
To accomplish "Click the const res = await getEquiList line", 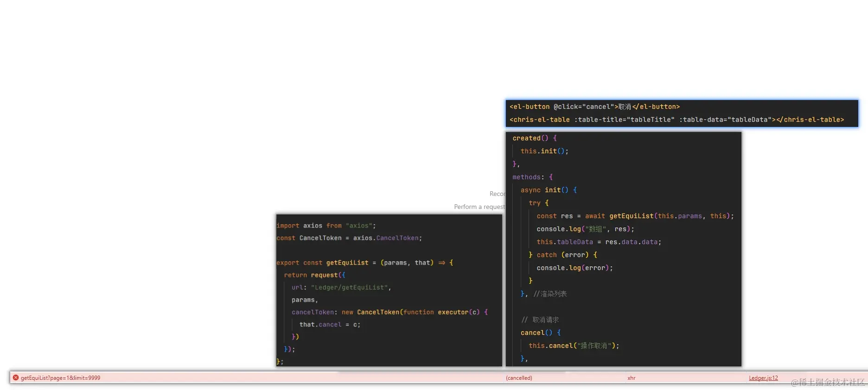I will pyautogui.click(x=635, y=216).
